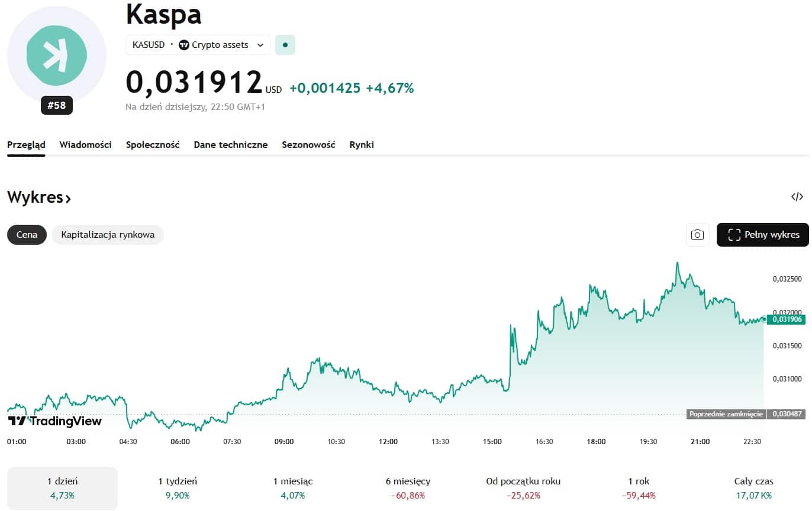Open the KASUSD Crypto assets dropdown
Viewport: 812px width, 511px height.
coord(260,45)
